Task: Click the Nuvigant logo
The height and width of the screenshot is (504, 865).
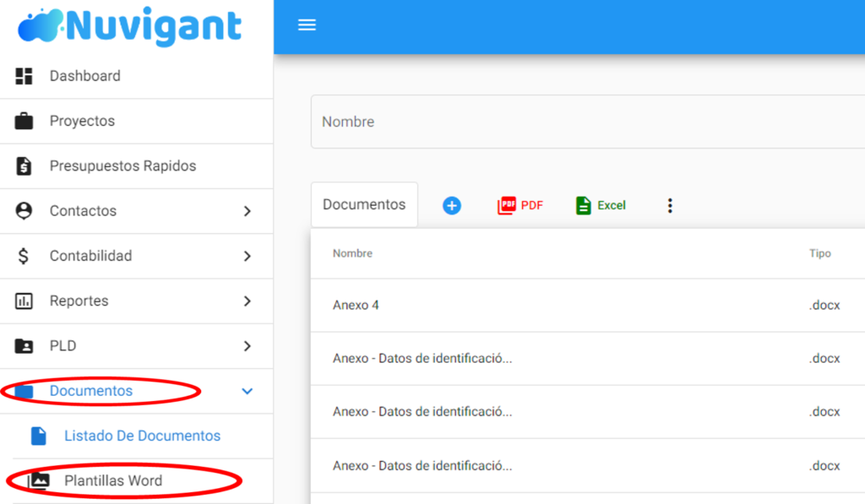Action: coord(130,26)
